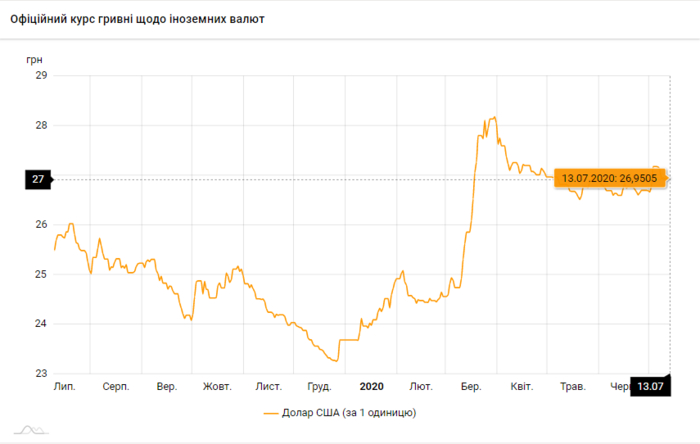Click the Лют. month label on the axis
Viewport: 700px width, 444px height.
click(421, 386)
